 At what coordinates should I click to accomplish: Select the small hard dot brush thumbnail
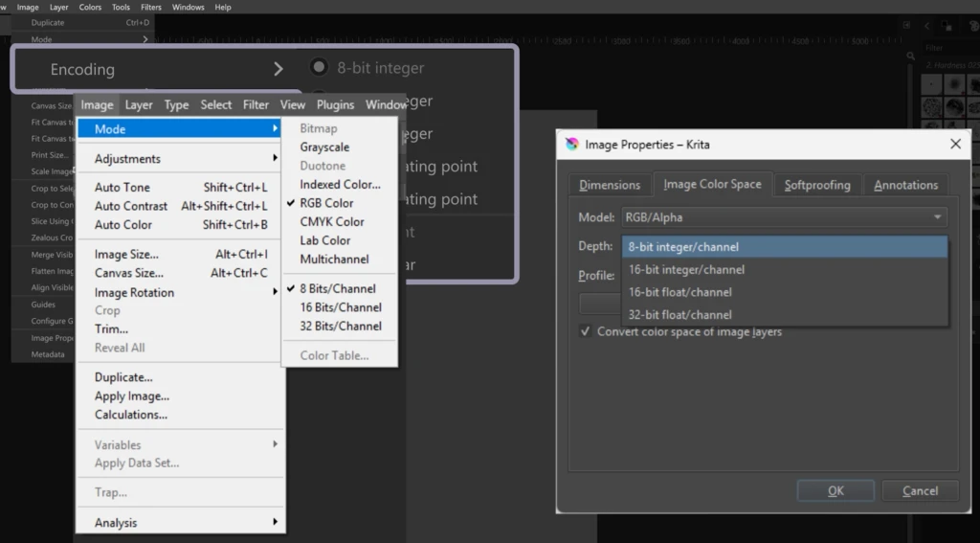point(931,84)
